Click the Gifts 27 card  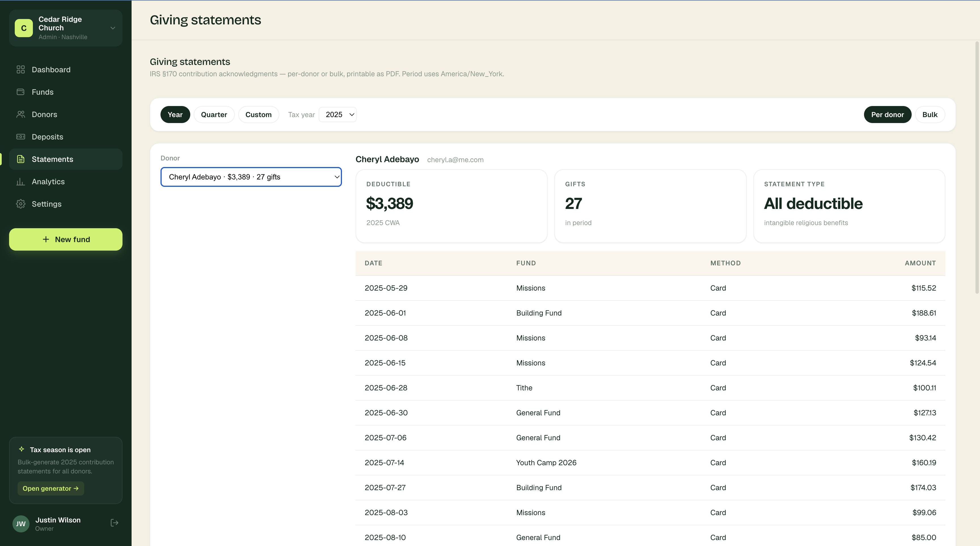(x=650, y=206)
